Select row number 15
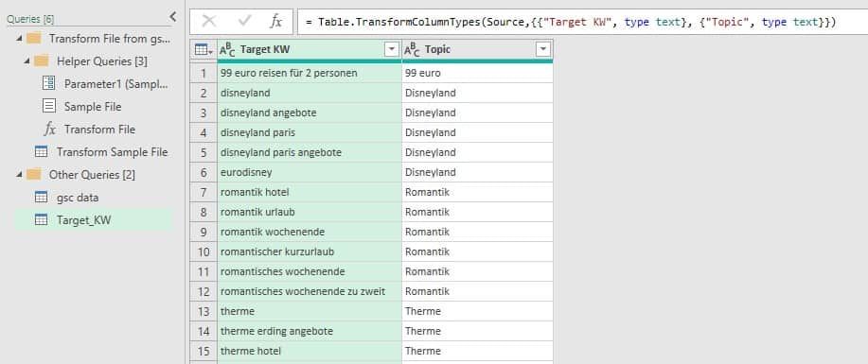Screen dimensions: 868x364 click(x=204, y=351)
